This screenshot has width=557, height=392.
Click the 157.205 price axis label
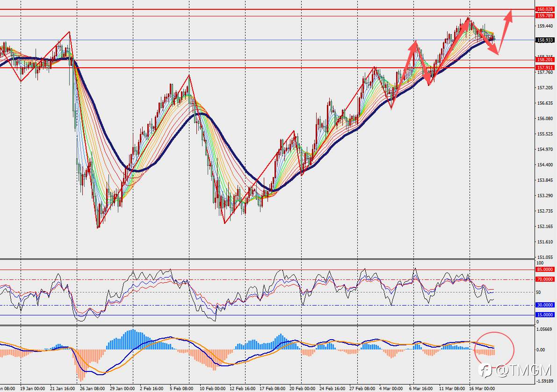coord(545,88)
